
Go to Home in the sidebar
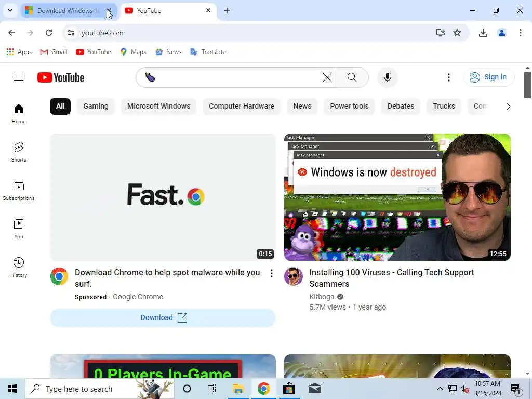pos(19,114)
